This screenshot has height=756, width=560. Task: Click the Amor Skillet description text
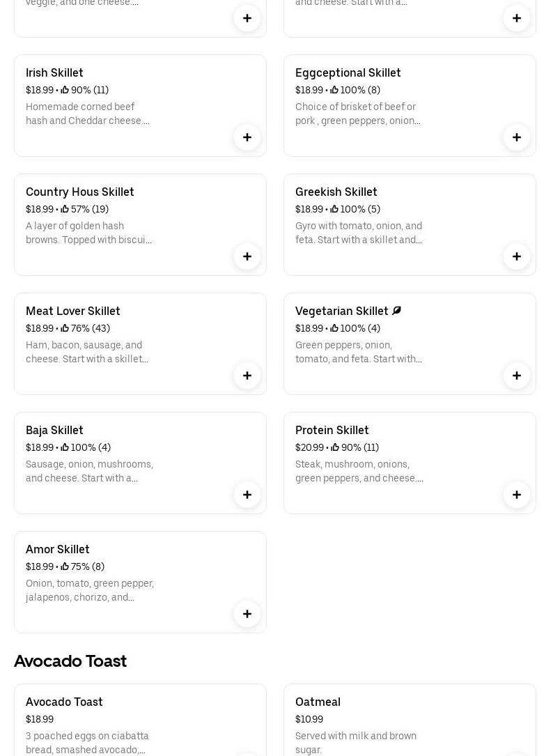coord(90,590)
